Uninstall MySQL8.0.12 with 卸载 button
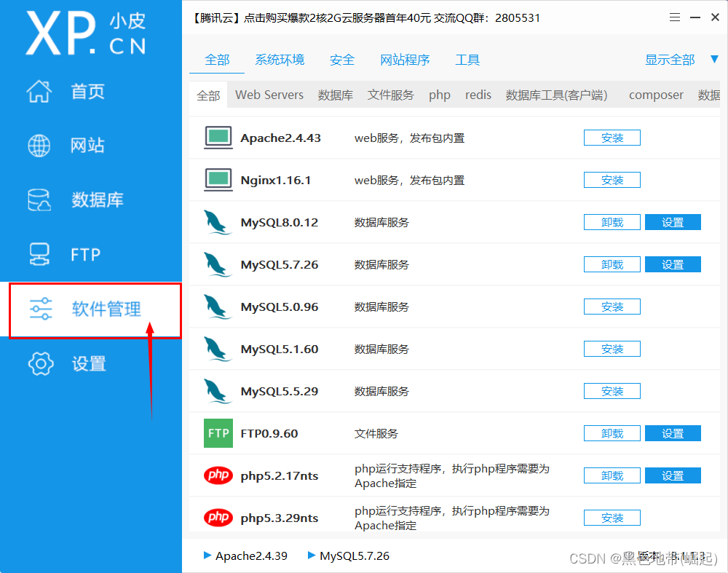 612,222
